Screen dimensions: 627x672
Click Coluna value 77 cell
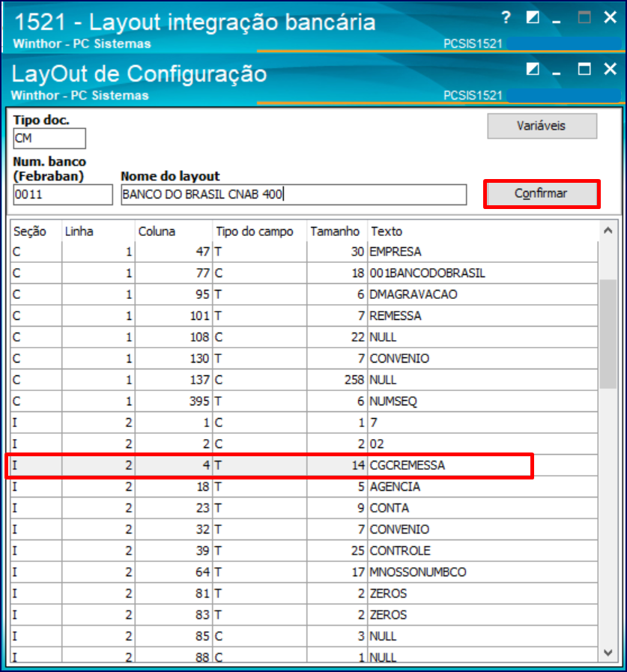(x=174, y=273)
